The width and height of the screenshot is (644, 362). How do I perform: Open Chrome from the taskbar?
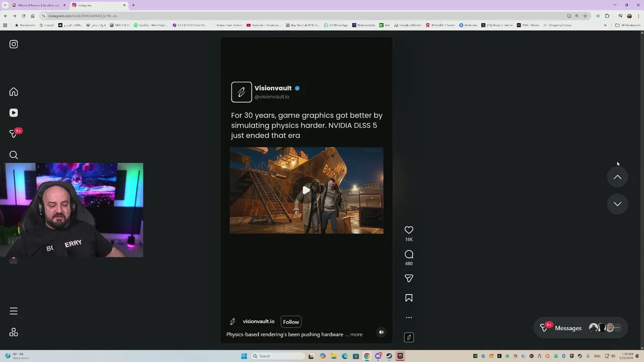coord(367,356)
